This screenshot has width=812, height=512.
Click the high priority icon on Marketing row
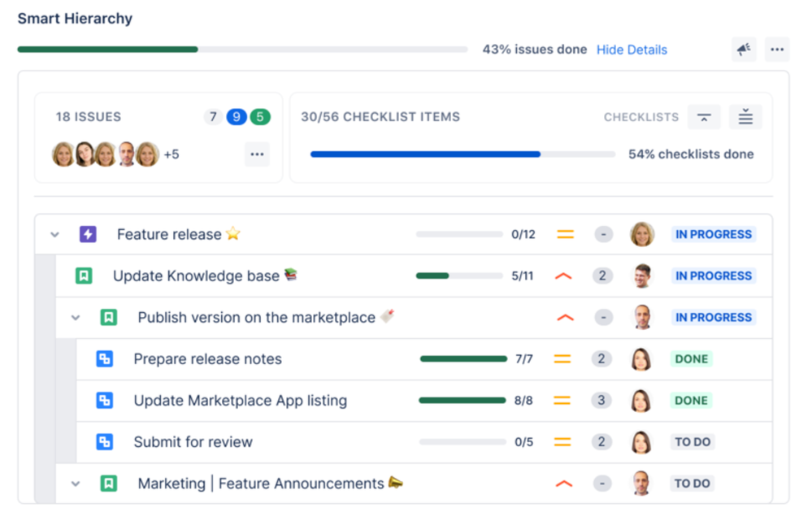[x=564, y=484]
